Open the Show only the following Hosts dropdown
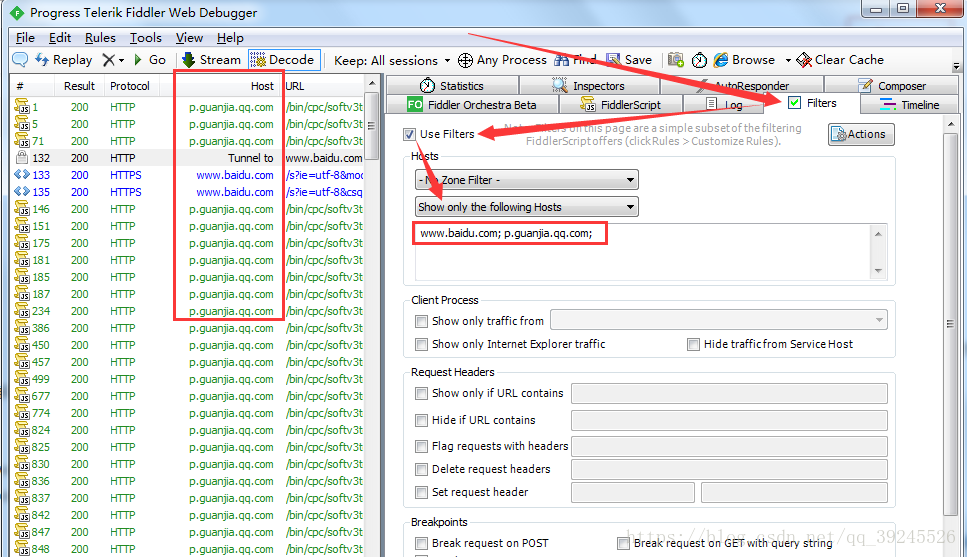The height and width of the screenshot is (557, 967). click(x=527, y=207)
